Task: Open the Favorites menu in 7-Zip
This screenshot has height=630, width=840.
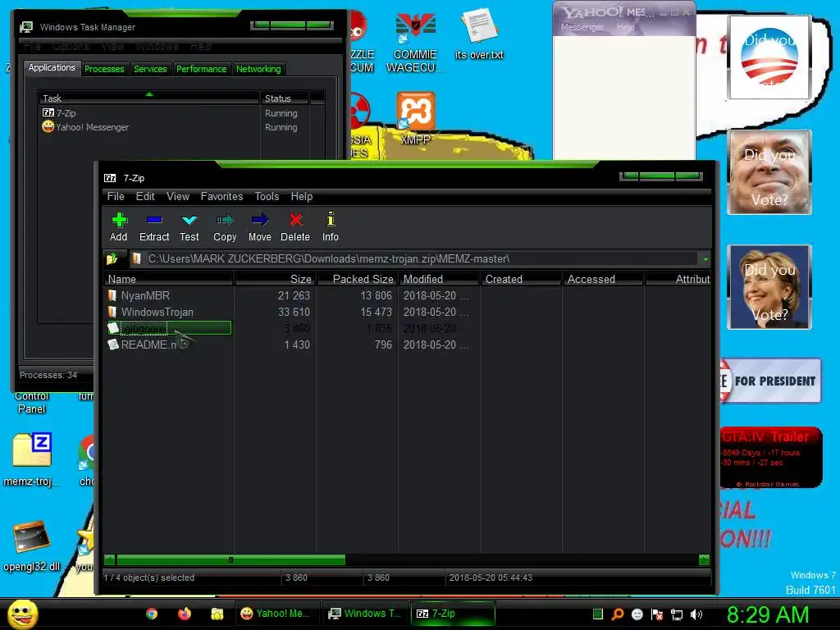Action: coord(221,197)
